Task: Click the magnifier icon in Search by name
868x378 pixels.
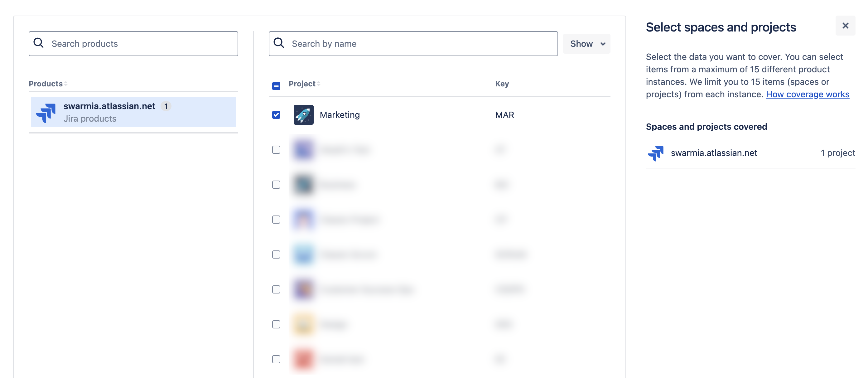Action: [x=279, y=43]
